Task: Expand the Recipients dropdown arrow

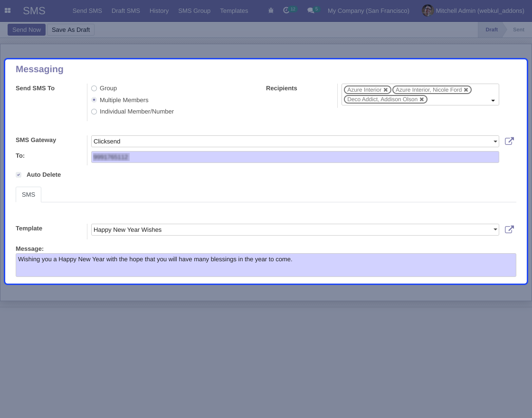Action: [x=493, y=100]
